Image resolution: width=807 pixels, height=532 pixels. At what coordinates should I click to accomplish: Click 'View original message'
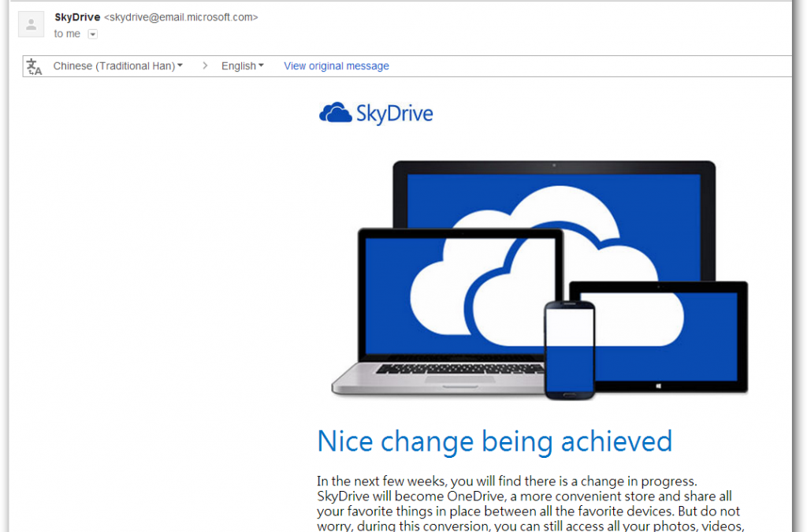pos(336,66)
